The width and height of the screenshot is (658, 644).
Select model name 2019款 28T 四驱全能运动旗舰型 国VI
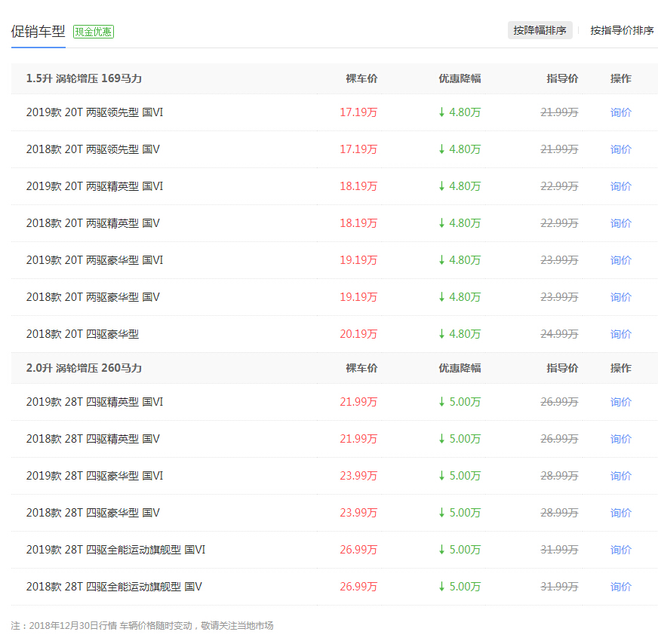(x=115, y=549)
